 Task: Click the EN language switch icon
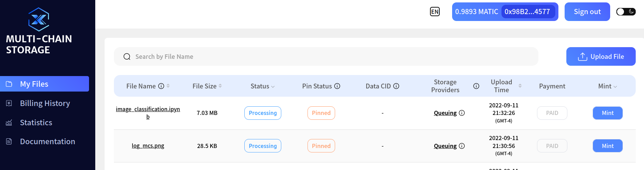435,12
